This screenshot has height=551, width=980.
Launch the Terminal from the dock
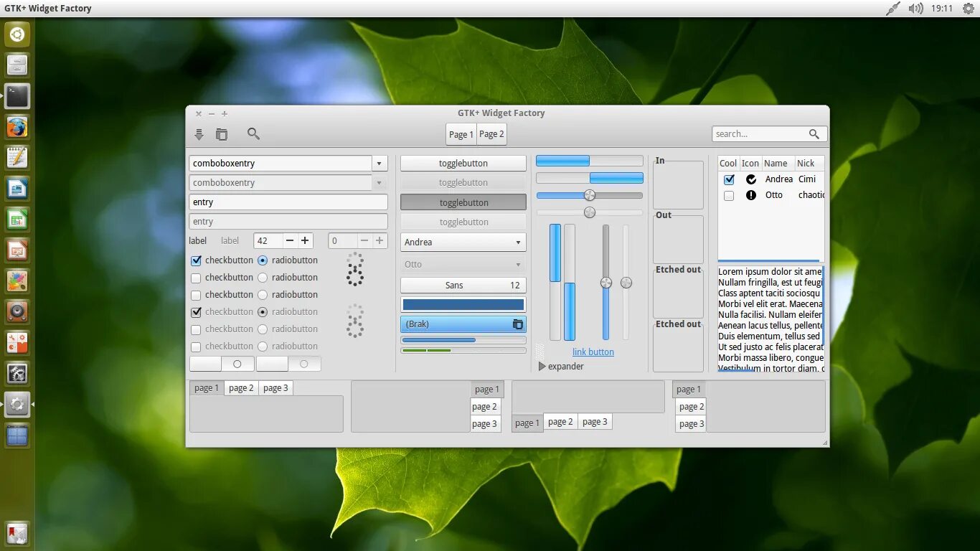click(17, 95)
